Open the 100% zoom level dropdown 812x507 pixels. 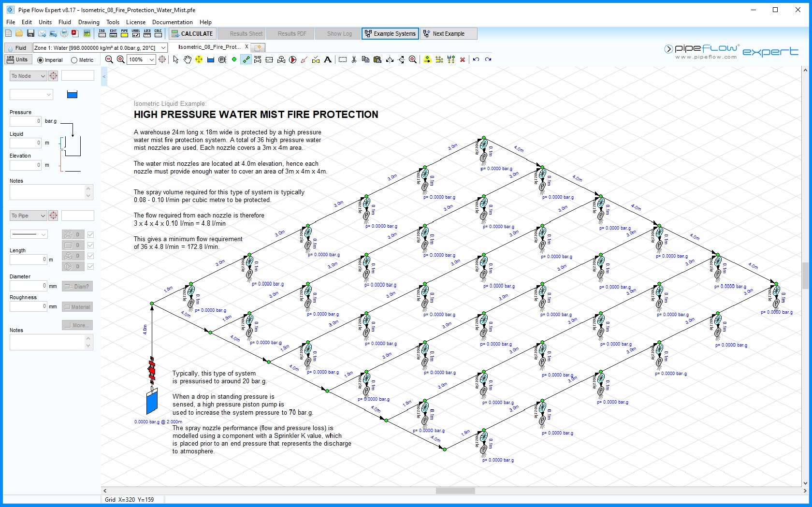(x=151, y=59)
